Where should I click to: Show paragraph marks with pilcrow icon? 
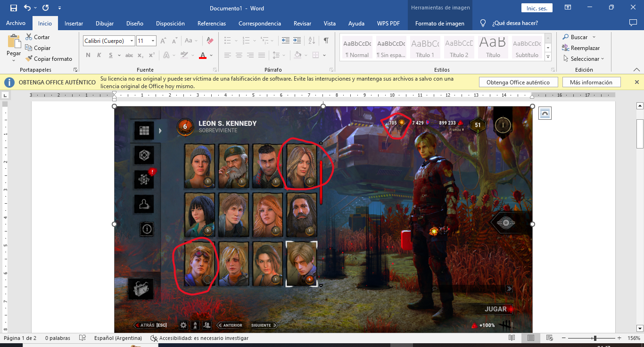point(326,41)
